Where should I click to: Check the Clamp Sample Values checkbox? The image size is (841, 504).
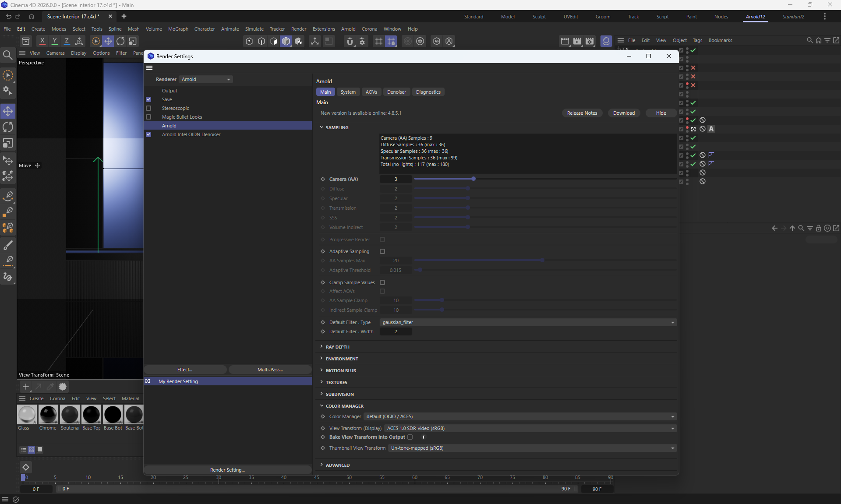(382, 282)
